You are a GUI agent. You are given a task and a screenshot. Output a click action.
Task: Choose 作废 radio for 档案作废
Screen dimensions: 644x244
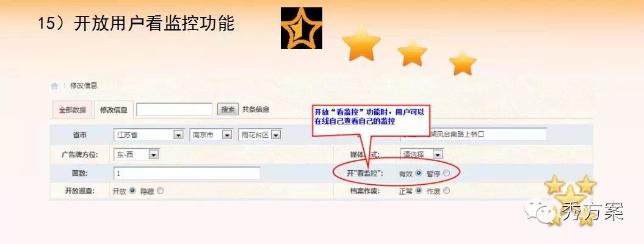point(446,191)
